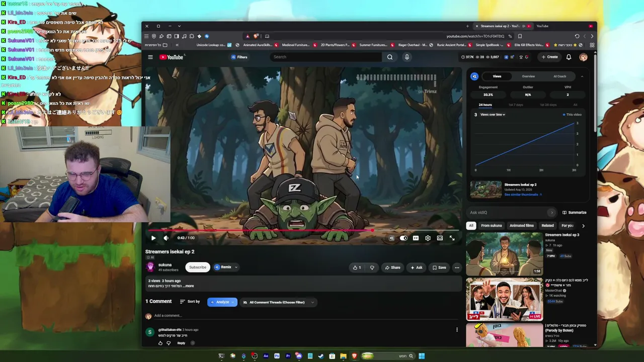Viewport: 644px width, 362px height.
Task: Switch to the Views tab in vidIQ
Action: tap(497, 76)
